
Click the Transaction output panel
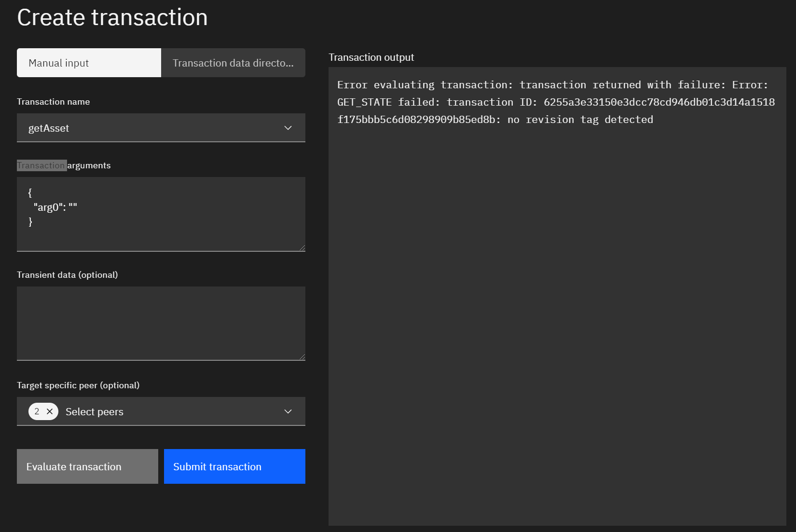[x=555, y=289]
